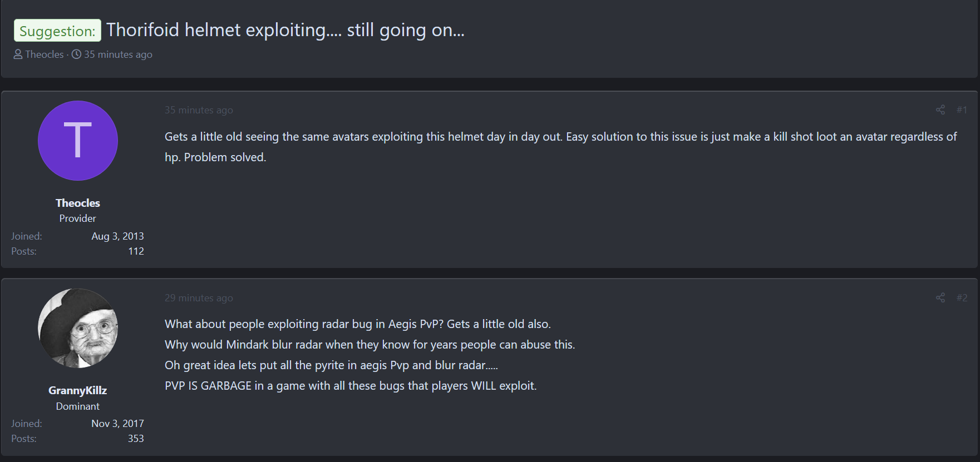Click the Provider user title
The image size is (980, 462).
78,218
